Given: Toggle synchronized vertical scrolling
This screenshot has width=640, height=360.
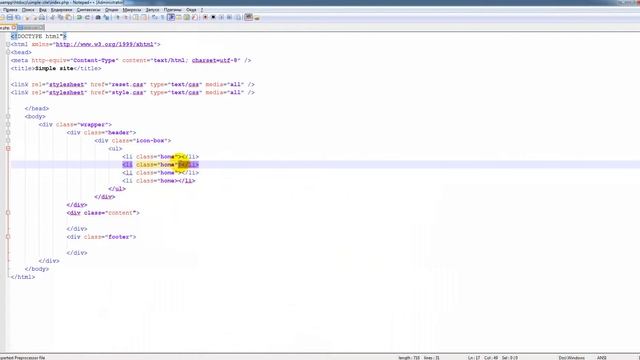Looking at the screenshot, I should click(x=136, y=18).
